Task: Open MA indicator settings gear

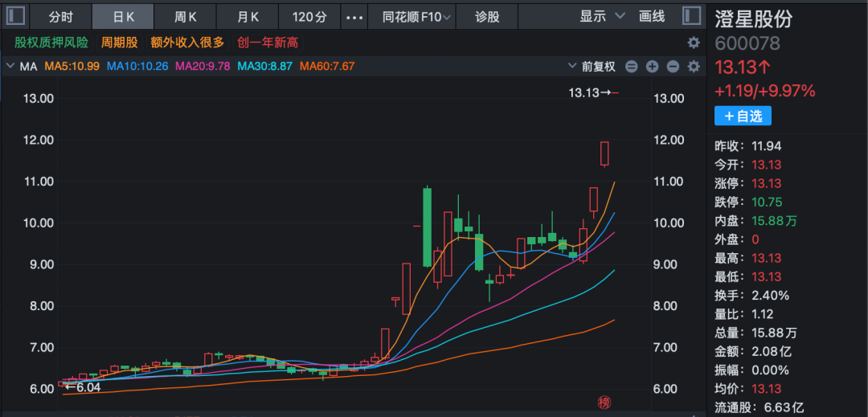Action: 693,67
